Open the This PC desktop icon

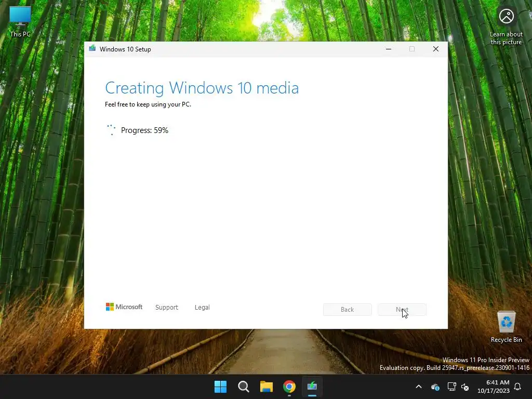20,22
